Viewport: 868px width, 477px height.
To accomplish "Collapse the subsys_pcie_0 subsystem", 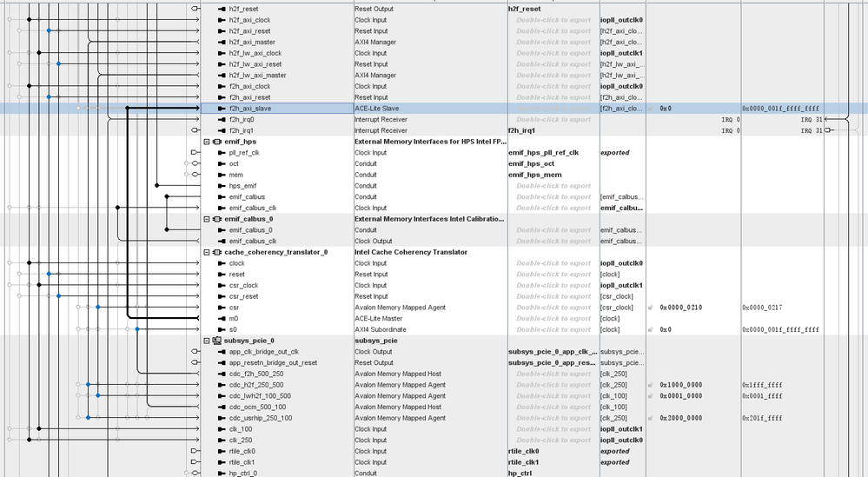I will pyautogui.click(x=207, y=341).
